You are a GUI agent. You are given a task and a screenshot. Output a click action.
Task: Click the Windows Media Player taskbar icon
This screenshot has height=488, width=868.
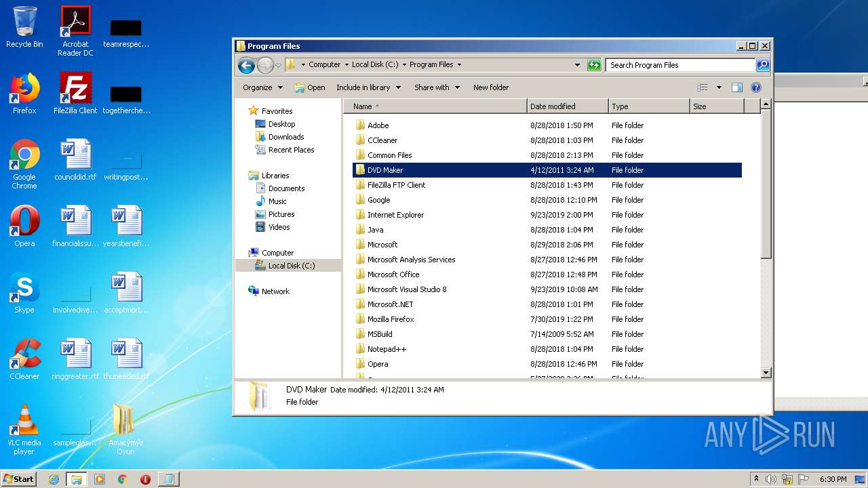100,479
